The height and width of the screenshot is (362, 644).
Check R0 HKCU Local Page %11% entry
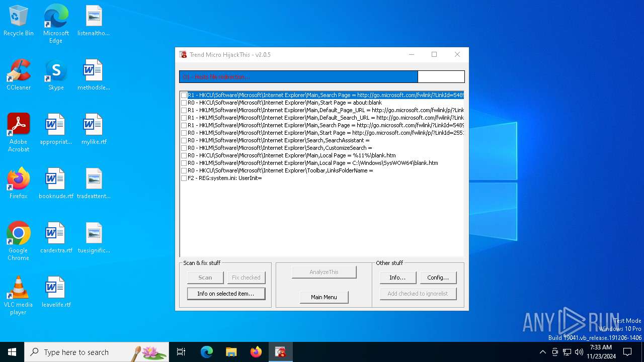184,155
